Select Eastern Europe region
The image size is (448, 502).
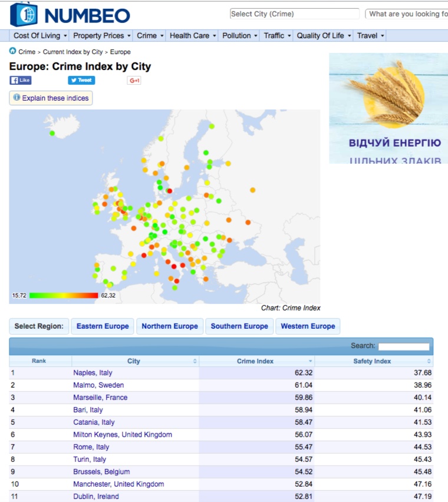pyautogui.click(x=103, y=326)
